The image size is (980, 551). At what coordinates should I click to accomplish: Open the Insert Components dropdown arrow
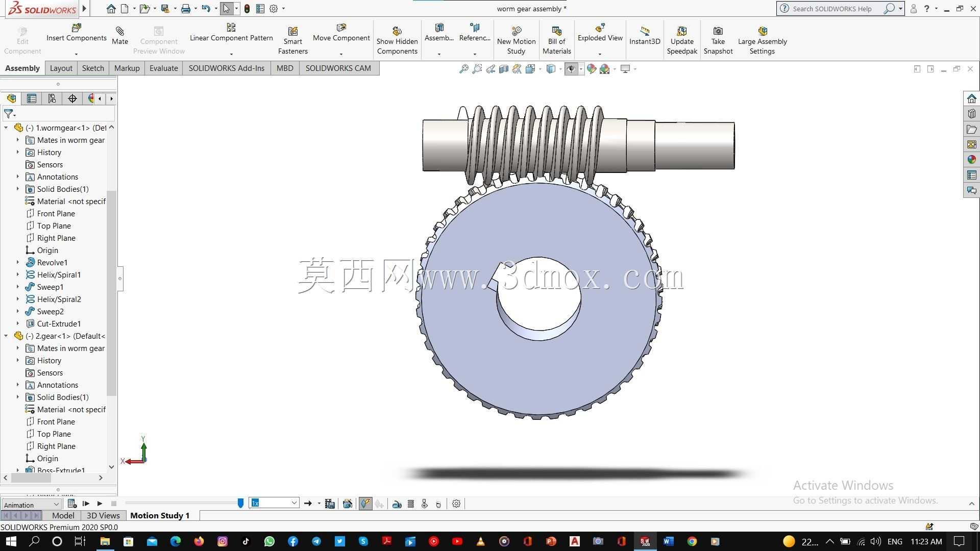point(77,54)
